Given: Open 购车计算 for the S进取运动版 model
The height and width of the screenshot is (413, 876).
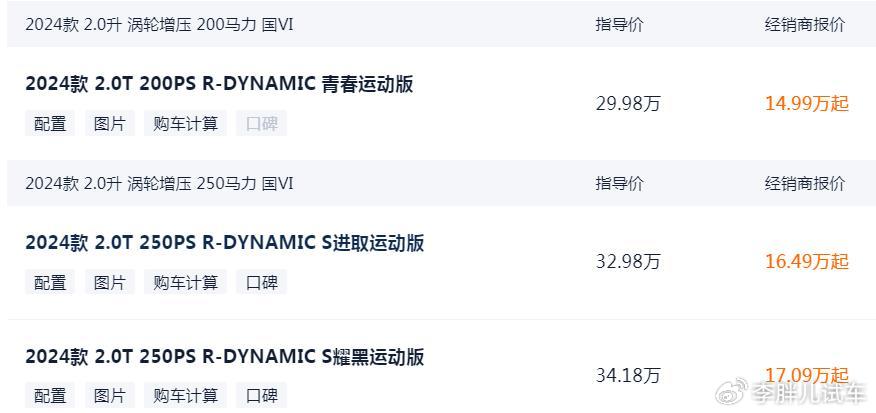Looking at the screenshot, I should point(185,282).
